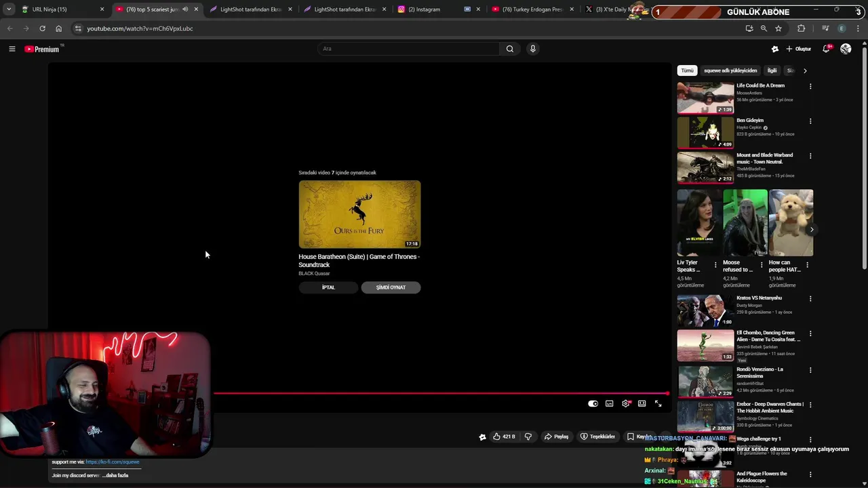Open options for Ben Gideyim video
Viewport: 868px width, 488px height.
tap(810, 121)
